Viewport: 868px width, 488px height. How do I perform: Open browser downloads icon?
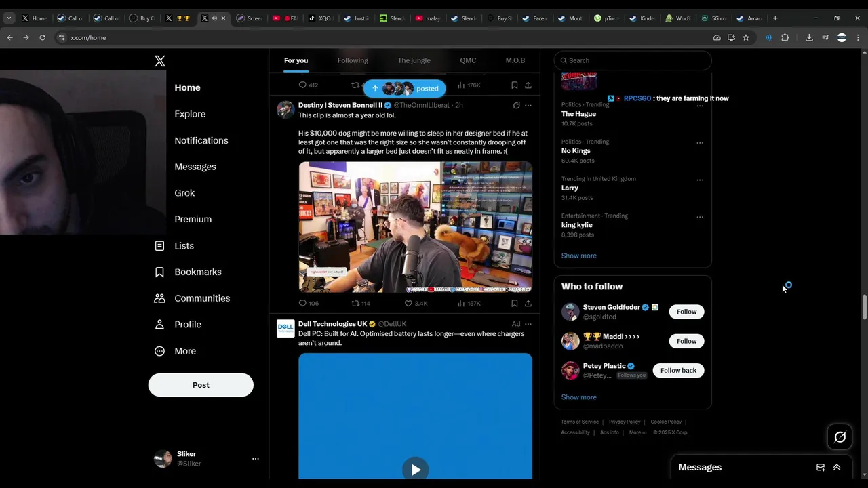coord(809,37)
